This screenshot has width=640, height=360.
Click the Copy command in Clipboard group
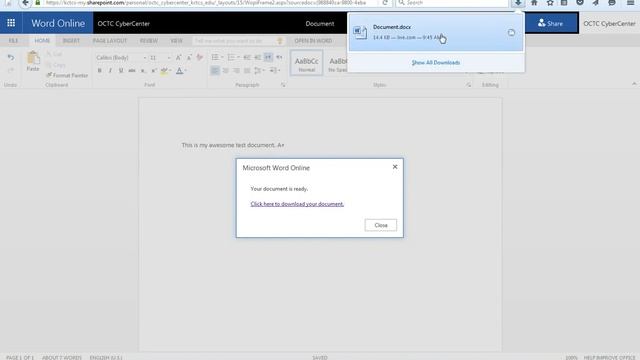(56, 65)
